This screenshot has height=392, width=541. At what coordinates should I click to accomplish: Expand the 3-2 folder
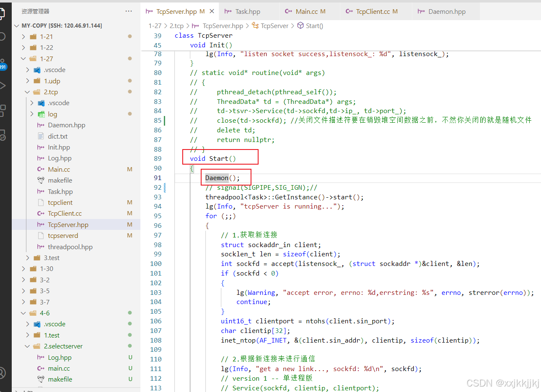[x=23, y=280]
